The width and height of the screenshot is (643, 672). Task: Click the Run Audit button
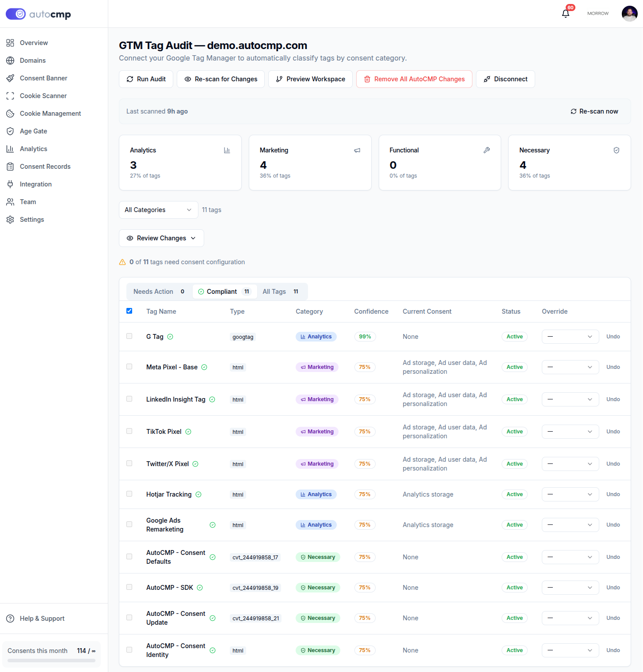(146, 79)
